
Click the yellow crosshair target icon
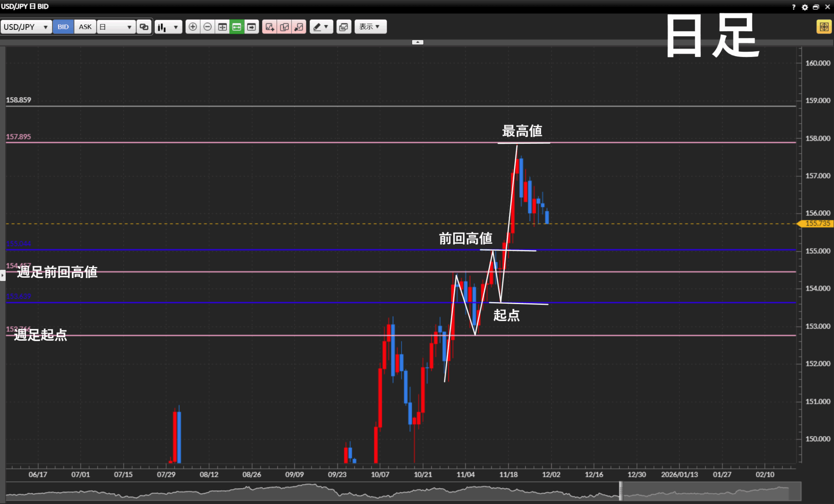click(824, 27)
